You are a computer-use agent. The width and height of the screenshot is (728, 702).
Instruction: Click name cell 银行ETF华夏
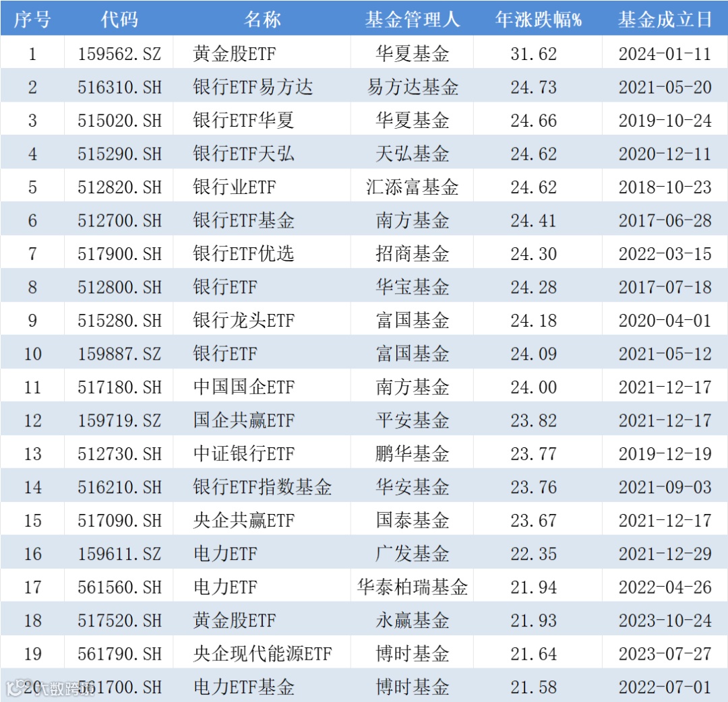[x=244, y=121]
